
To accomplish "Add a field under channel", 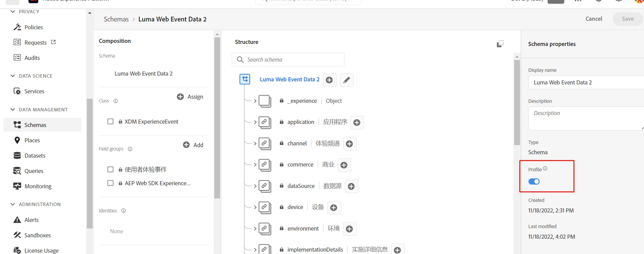I will pos(349,144).
